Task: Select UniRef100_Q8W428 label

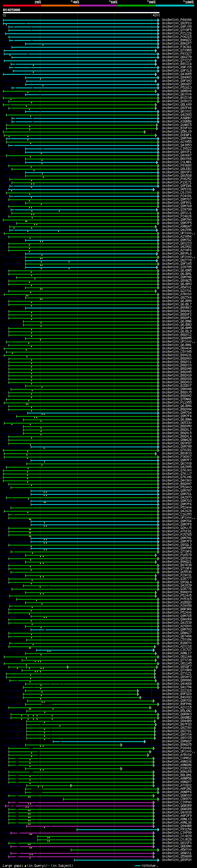Action: coord(176,440)
